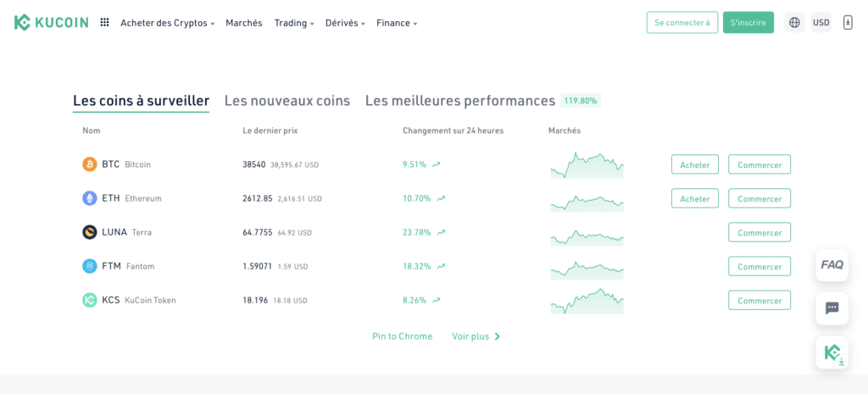Click the FTM price 1.59071
The width and height of the screenshot is (868, 394).
point(258,266)
